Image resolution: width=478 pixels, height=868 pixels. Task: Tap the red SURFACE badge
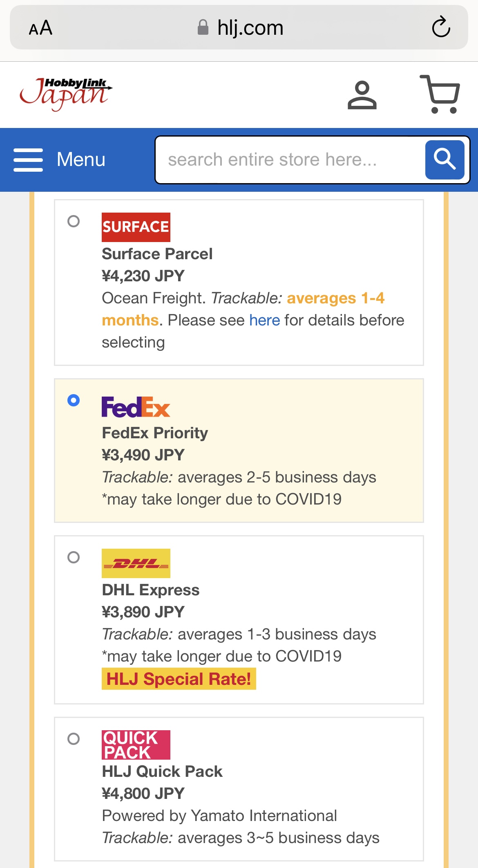[x=136, y=227]
